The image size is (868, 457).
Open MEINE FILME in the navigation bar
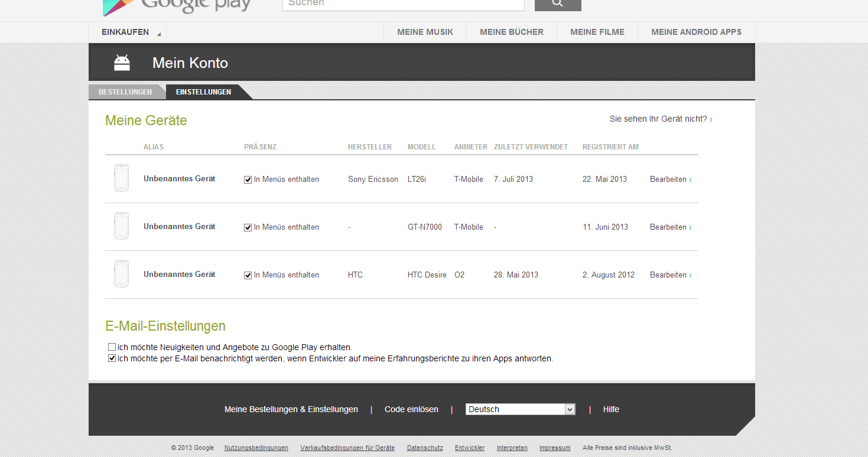[x=597, y=32]
